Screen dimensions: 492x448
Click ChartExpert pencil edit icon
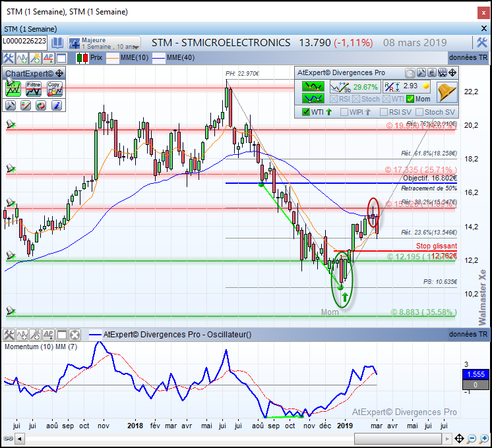(26, 105)
